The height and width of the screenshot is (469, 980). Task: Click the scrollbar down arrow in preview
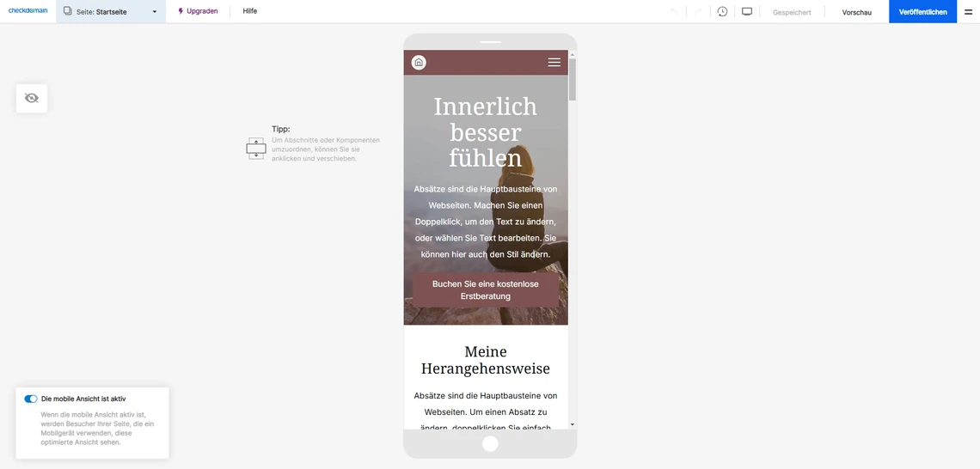pyautogui.click(x=573, y=424)
